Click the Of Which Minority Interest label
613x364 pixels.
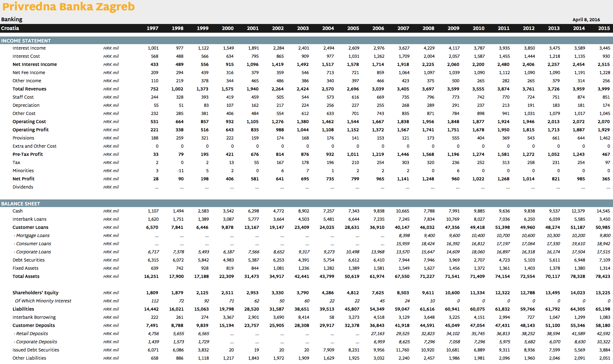[43, 301]
